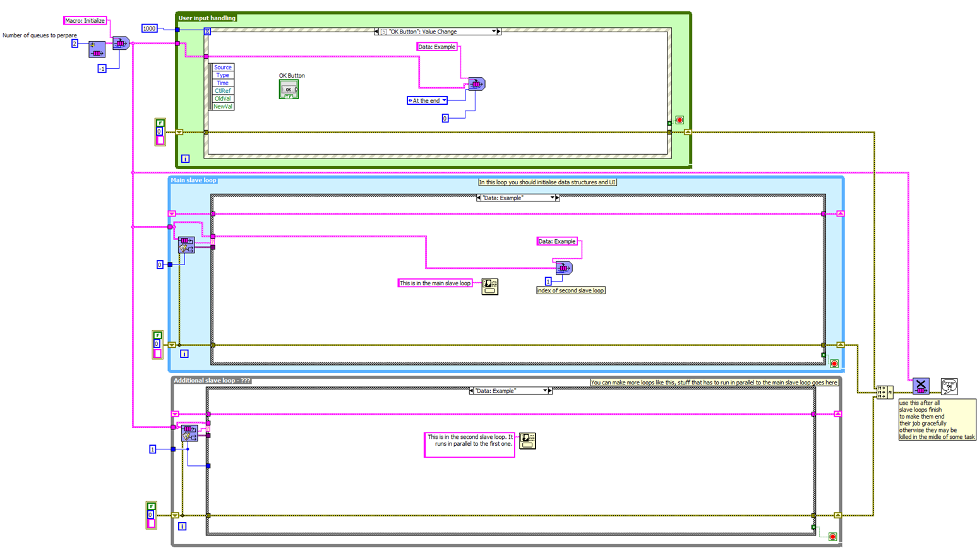The image size is (977, 560).
Task: Click "This is in the main slave loop" string constant
Action: (x=435, y=283)
